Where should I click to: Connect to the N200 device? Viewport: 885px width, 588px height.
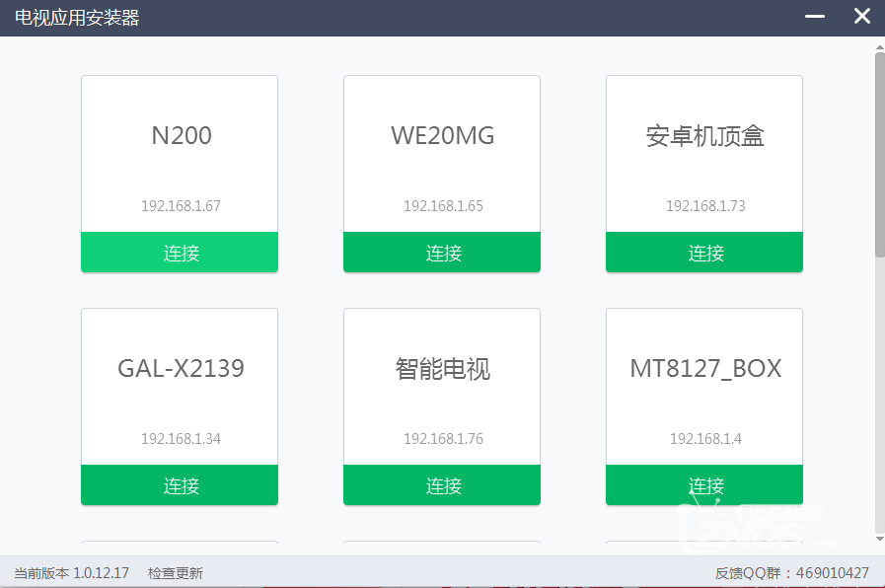(180, 253)
